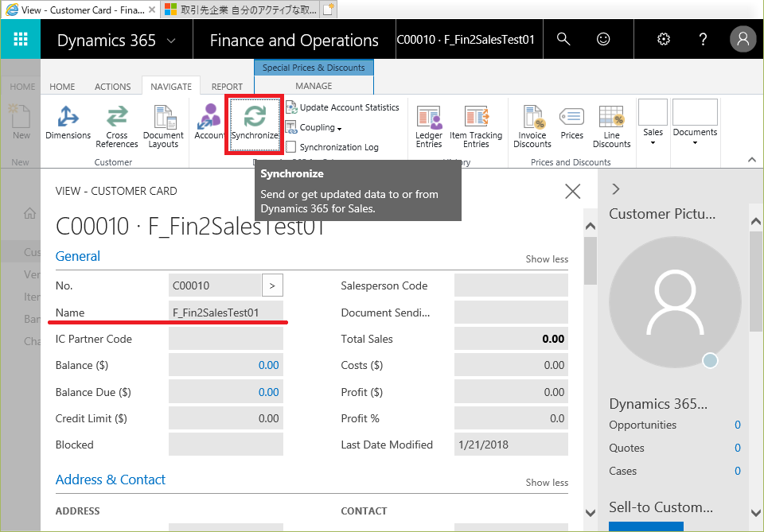The height and width of the screenshot is (532, 764).
Task: Expand the Coupling dropdown
Action: coord(314,127)
